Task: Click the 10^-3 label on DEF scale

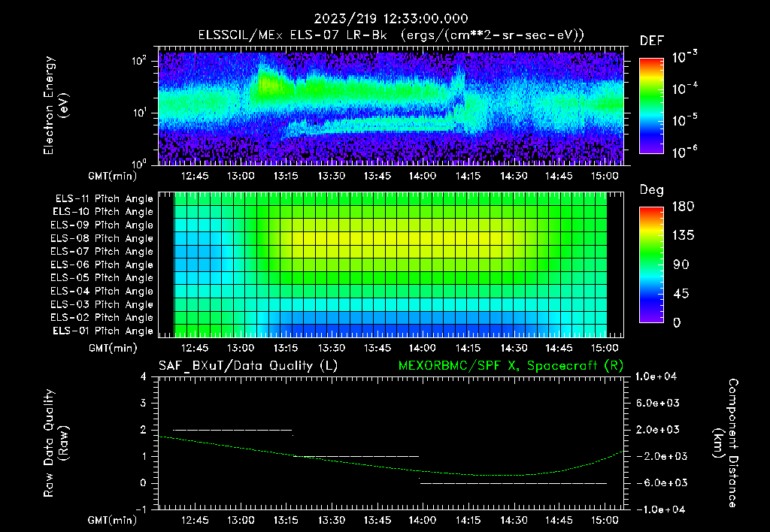Action: coord(684,56)
